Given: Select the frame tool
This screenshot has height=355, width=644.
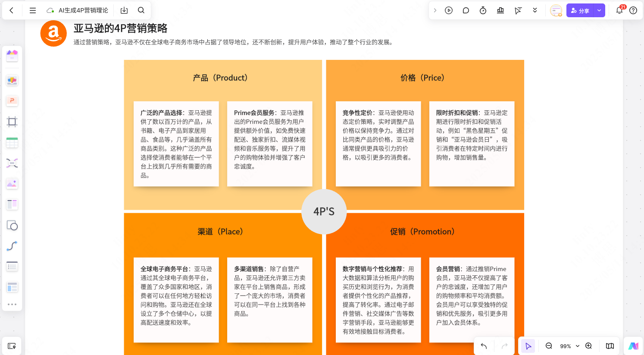Looking at the screenshot, I should pyautogui.click(x=12, y=121).
